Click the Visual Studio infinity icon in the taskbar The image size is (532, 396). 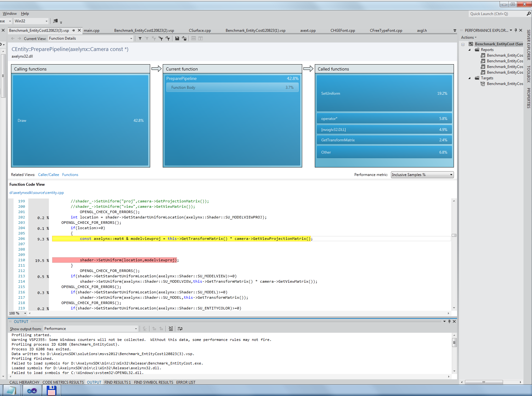[32, 391]
